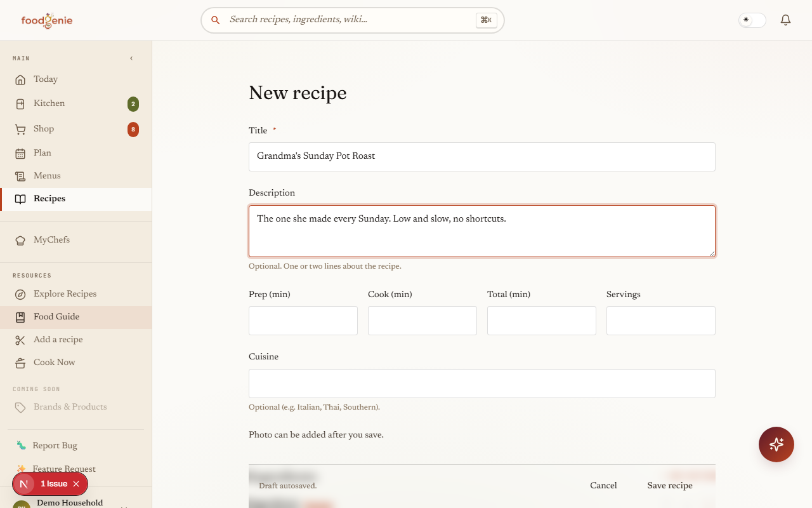
Task: Click the Today home icon
Action: 20,79
